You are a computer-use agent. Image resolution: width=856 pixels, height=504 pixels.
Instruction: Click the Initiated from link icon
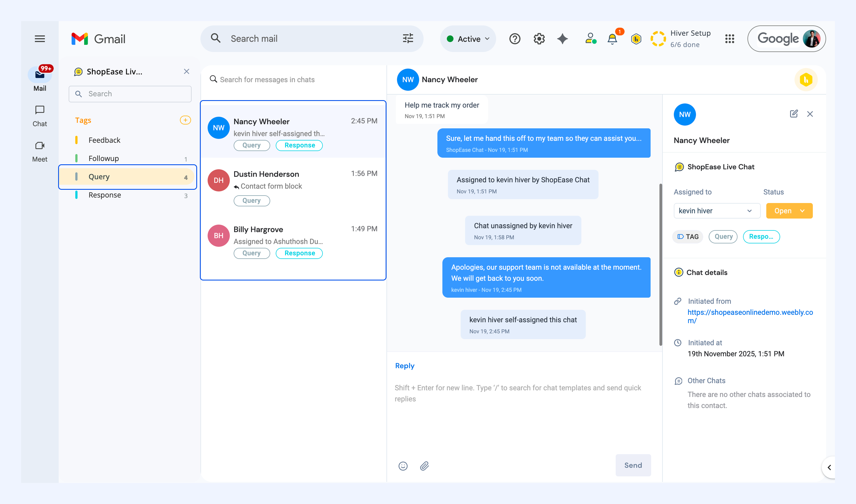pyautogui.click(x=678, y=301)
